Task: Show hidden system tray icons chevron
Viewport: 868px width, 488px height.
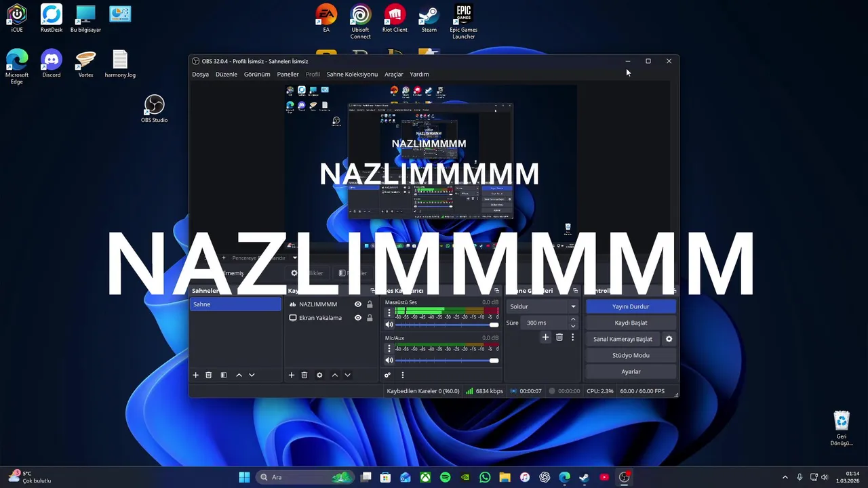Action: coord(785,477)
